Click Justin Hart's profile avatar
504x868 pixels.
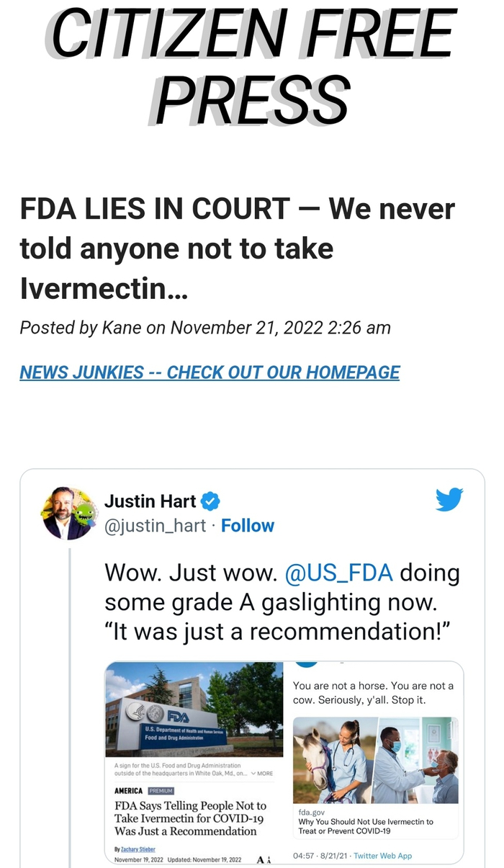pos(69,513)
